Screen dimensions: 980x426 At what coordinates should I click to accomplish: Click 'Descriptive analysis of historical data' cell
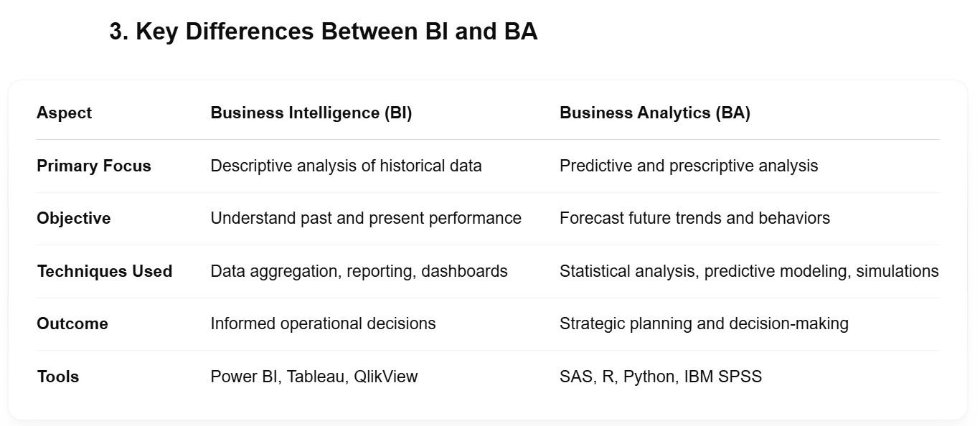[346, 166]
